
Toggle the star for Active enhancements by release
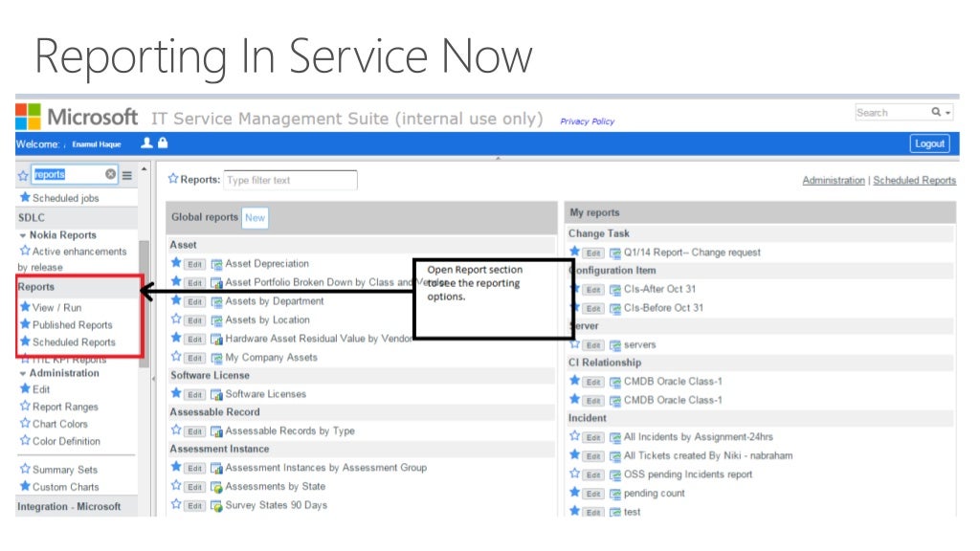tap(25, 251)
